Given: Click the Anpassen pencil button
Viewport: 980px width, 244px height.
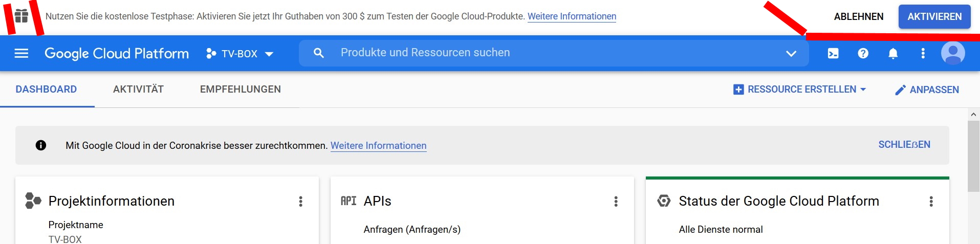Looking at the screenshot, I should [x=927, y=90].
